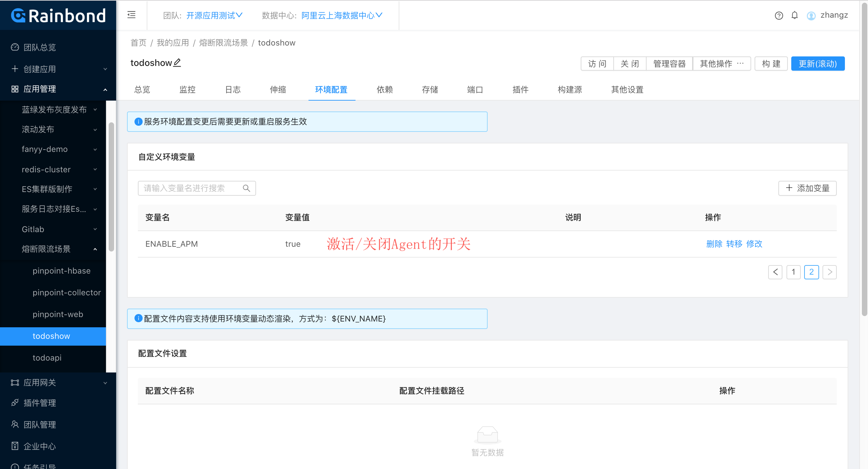Click the edit pencil next to todoshow title
Screen dimensions: 868x469
click(x=177, y=63)
